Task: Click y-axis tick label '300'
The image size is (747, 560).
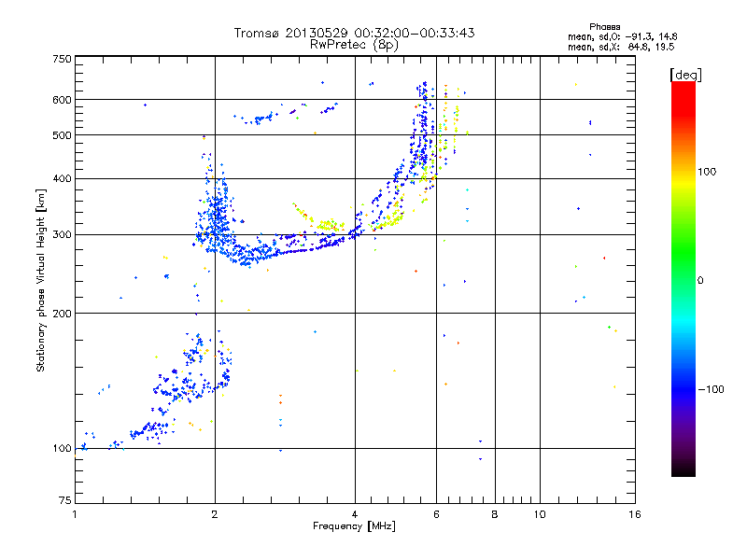Action: pyautogui.click(x=62, y=235)
